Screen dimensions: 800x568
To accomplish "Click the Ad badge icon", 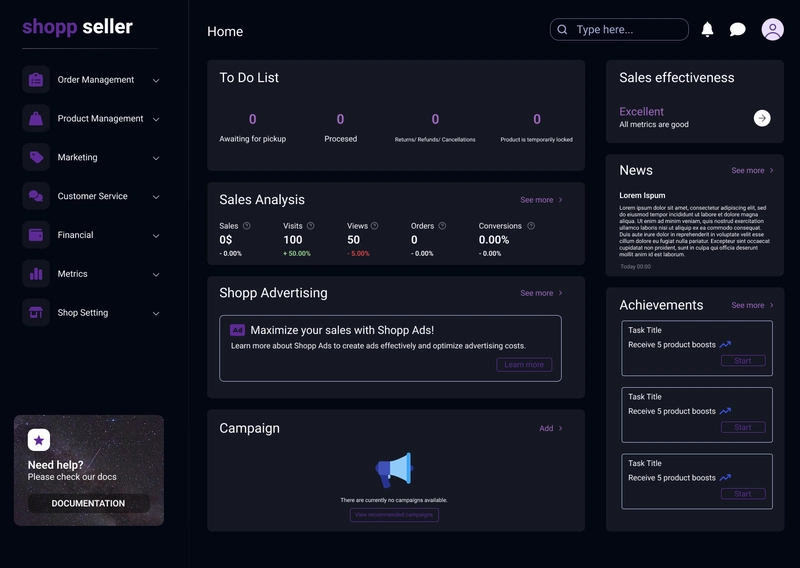I will tap(237, 330).
